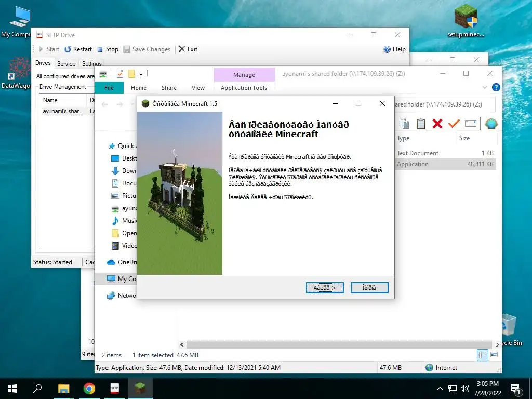Image resolution: width=532 pixels, height=399 pixels.
Task: Click the Minecraft block icon in installer title
Action: pos(145,103)
